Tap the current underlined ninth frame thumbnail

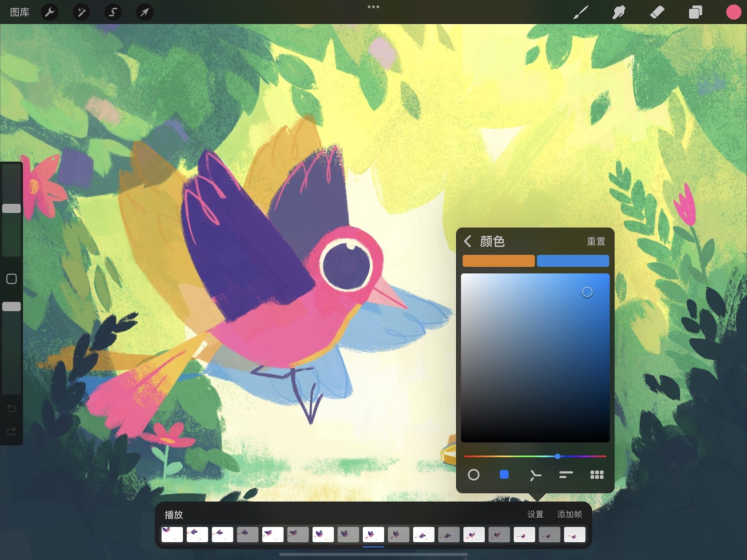click(373, 535)
